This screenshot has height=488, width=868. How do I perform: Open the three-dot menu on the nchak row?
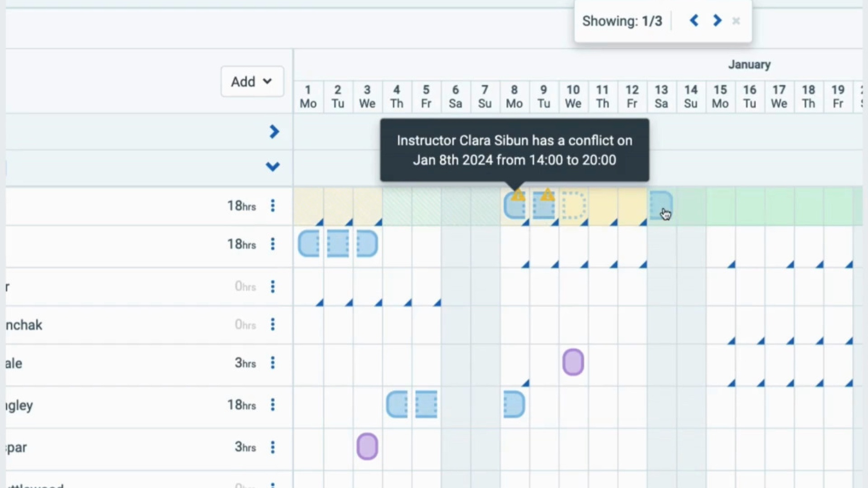click(273, 324)
